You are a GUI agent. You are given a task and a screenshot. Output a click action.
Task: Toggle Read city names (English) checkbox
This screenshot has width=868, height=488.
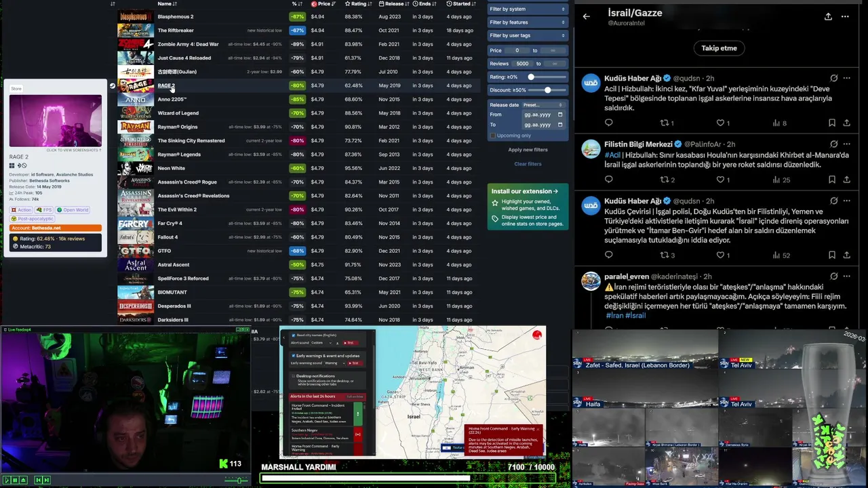pos(293,335)
